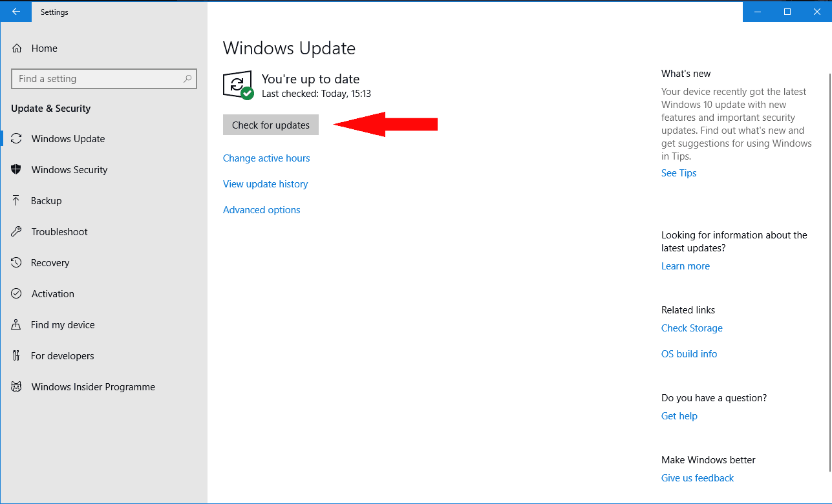Image resolution: width=832 pixels, height=504 pixels.
Task: Click the See Tips link
Action: coord(679,173)
